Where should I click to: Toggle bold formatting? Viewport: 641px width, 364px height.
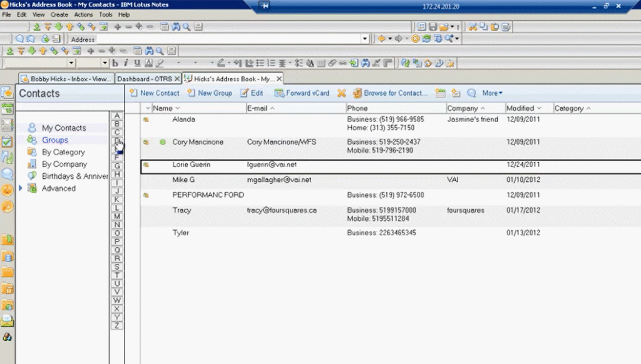(115, 63)
